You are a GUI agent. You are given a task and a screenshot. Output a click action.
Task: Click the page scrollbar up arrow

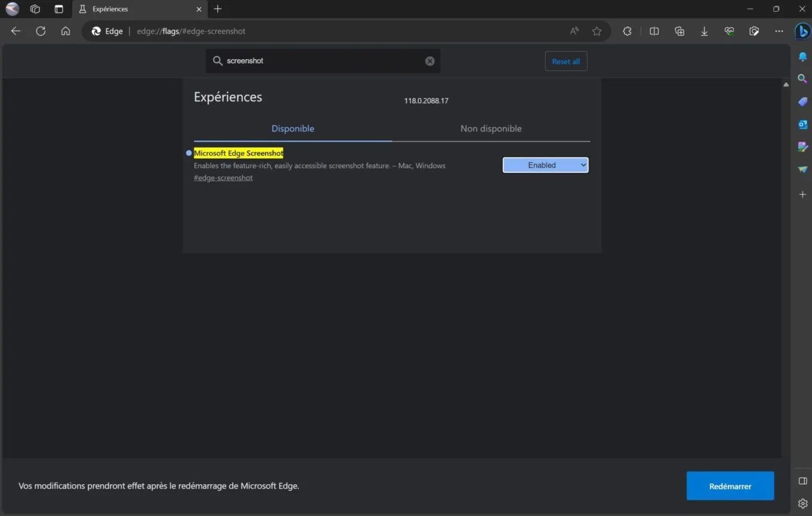coord(786,85)
